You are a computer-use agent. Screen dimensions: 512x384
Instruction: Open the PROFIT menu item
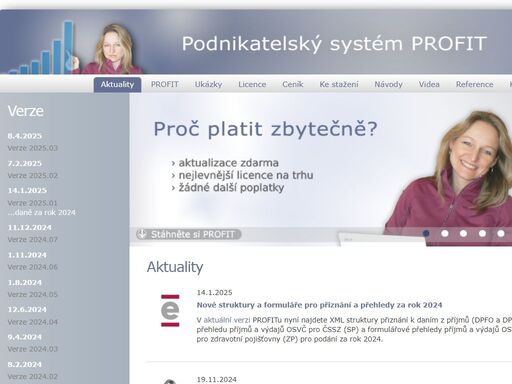[165, 85]
